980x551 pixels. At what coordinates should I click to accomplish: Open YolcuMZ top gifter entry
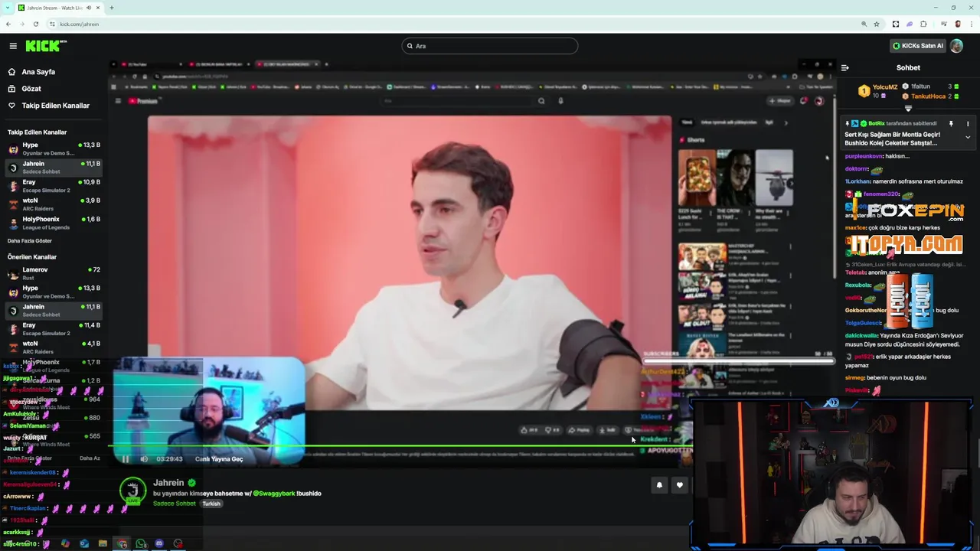tap(879, 91)
